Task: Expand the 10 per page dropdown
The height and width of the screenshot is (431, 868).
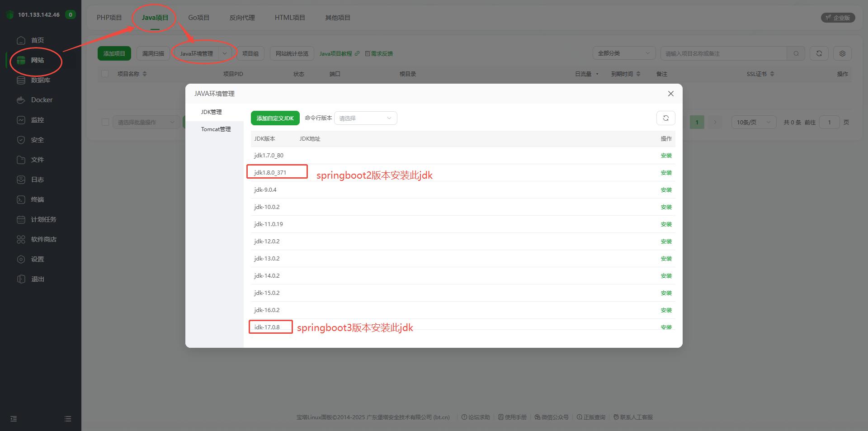Action: click(753, 122)
